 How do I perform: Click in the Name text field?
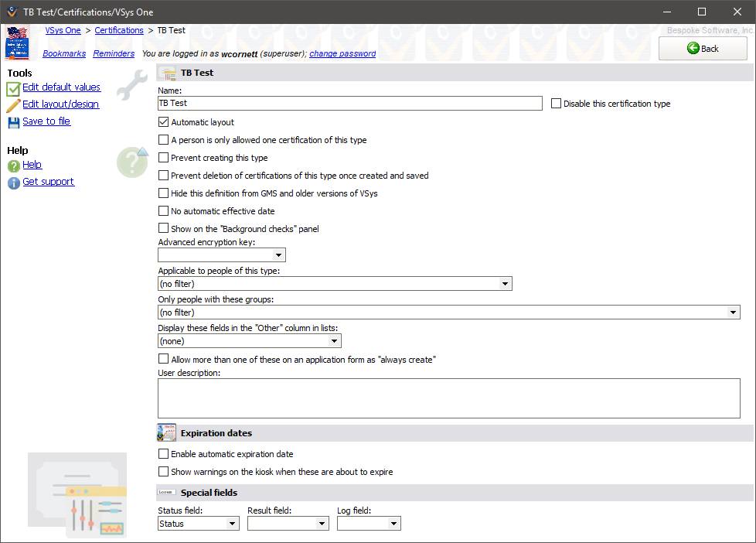coord(349,103)
